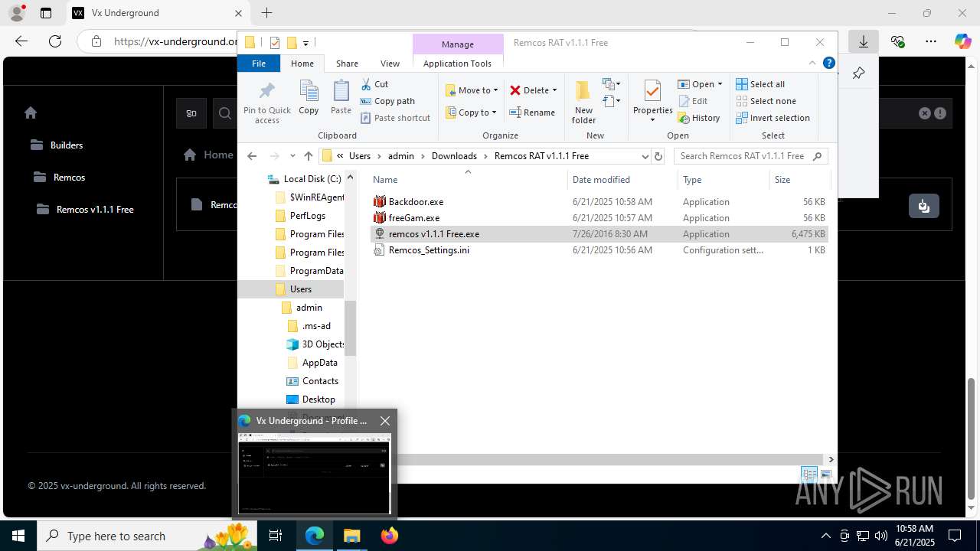Open Quick Access Toolbar customize dropdown
The height and width of the screenshot is (551, 980).
point(306,44)
